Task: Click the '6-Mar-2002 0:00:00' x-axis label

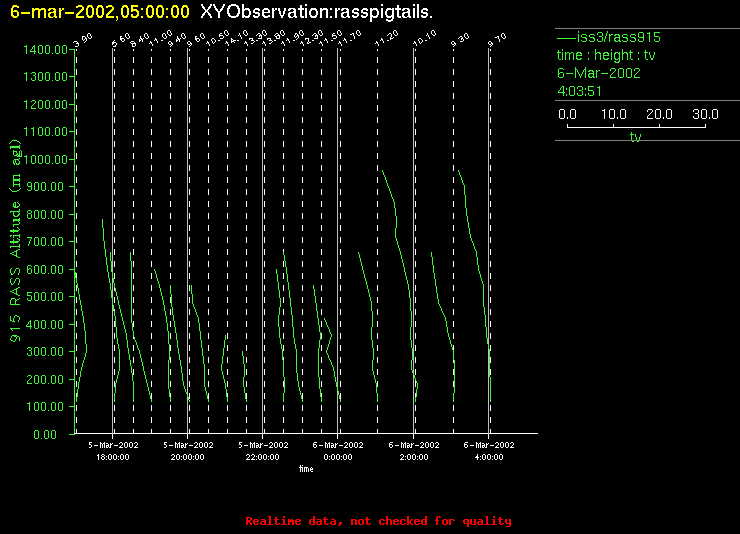Action: coord(338,451)
